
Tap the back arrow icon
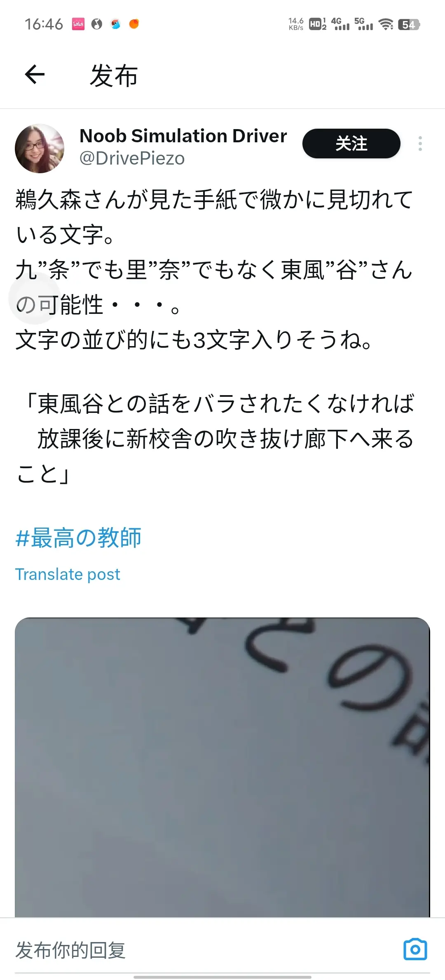(35, 75)
